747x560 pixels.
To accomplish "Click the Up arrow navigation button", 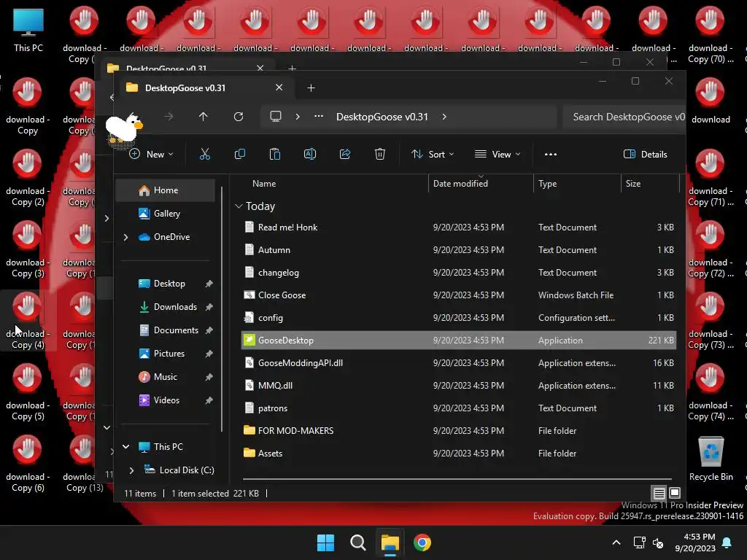I will (x=204, y=117).
